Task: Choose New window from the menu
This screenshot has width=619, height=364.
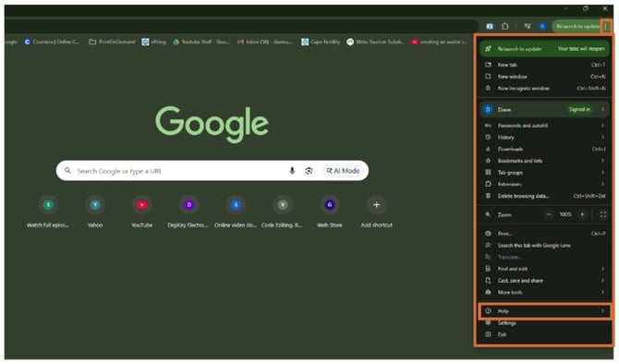Action: [x=545, y=77]
